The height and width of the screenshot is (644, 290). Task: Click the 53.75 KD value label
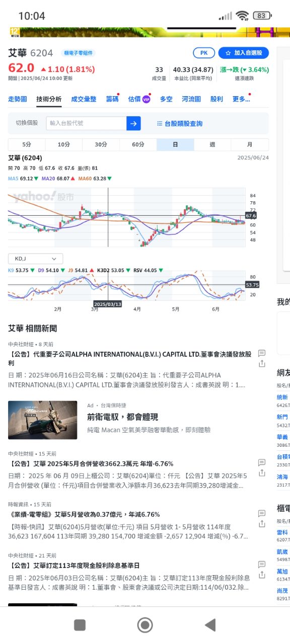pos(252,285)
